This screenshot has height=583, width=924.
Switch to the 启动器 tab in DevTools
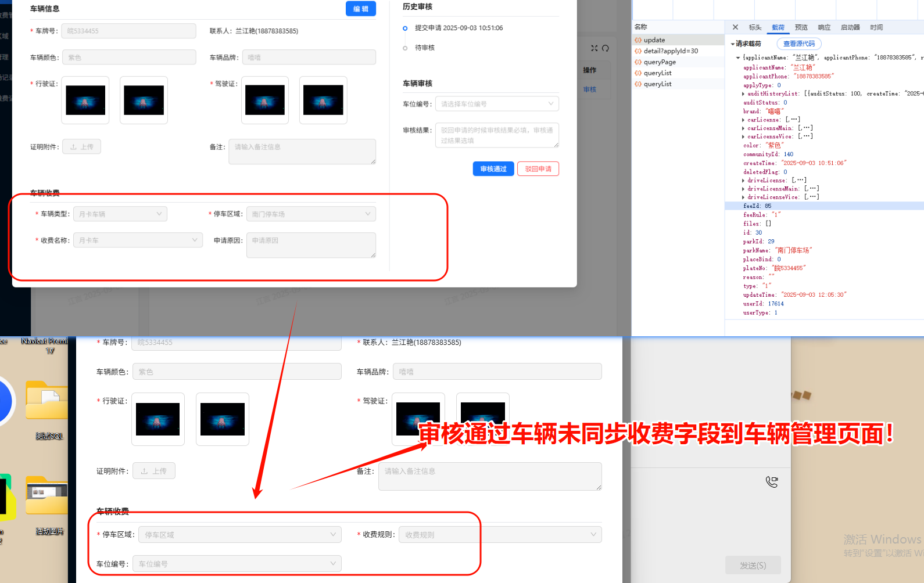click(850, 27)
